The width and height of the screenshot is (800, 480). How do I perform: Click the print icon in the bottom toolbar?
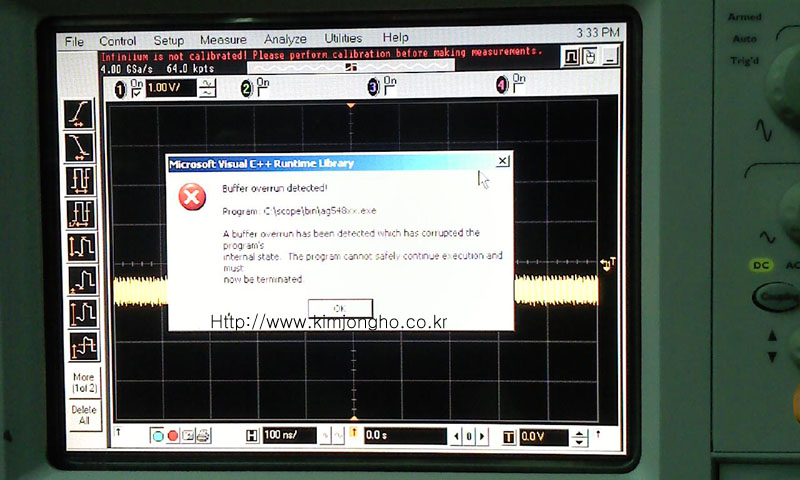pos(204,435)
